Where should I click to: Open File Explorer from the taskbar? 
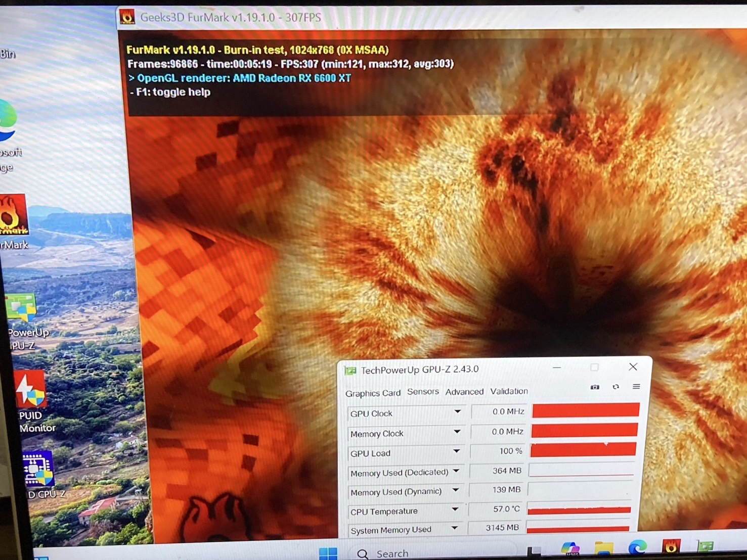pyautogui.click(x=604, y=549)
